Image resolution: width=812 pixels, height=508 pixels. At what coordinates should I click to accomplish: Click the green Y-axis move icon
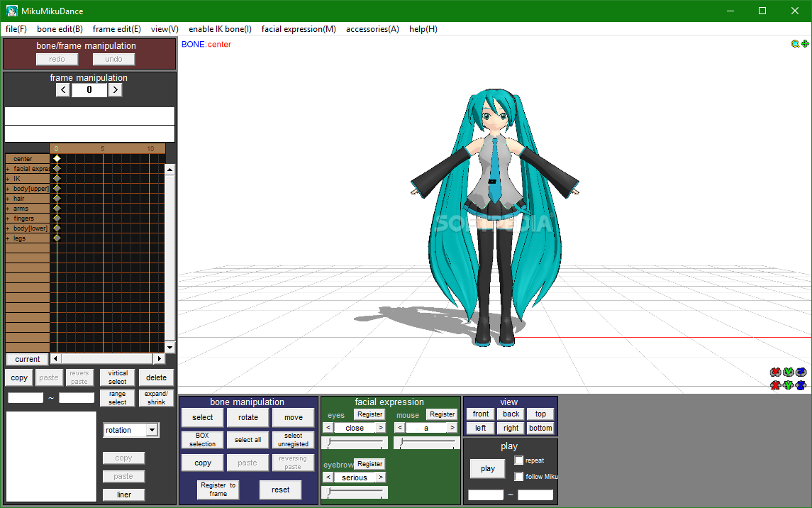(x=788, y=385)
